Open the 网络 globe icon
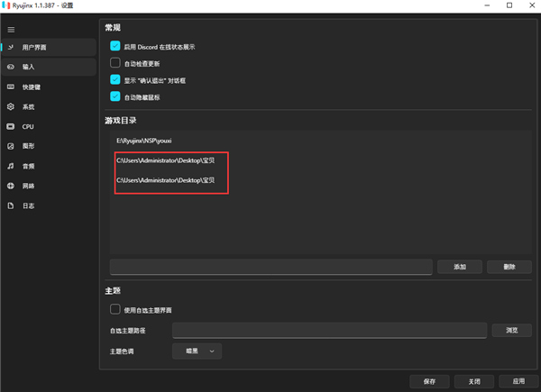 click(x=11, y=186)
